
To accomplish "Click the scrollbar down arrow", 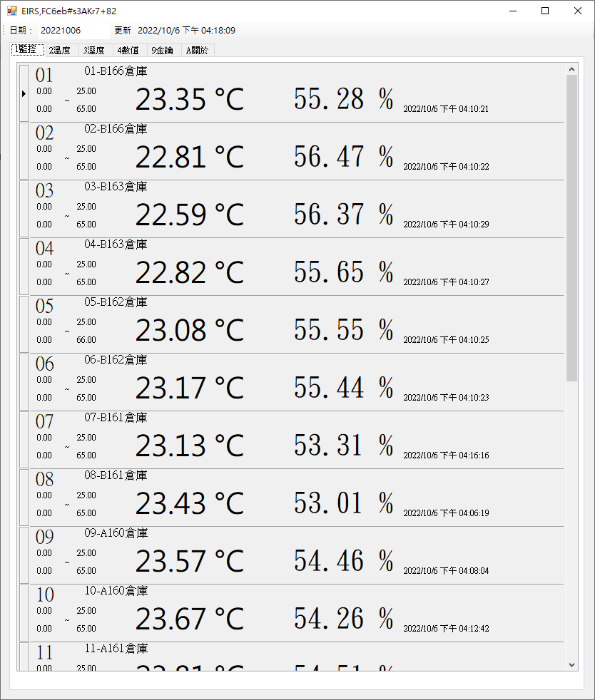I will (x=571, y=664).
